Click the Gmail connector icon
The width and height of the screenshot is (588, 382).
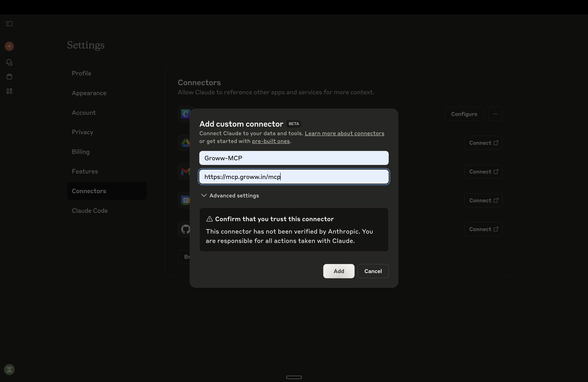(x=185, y=172)
